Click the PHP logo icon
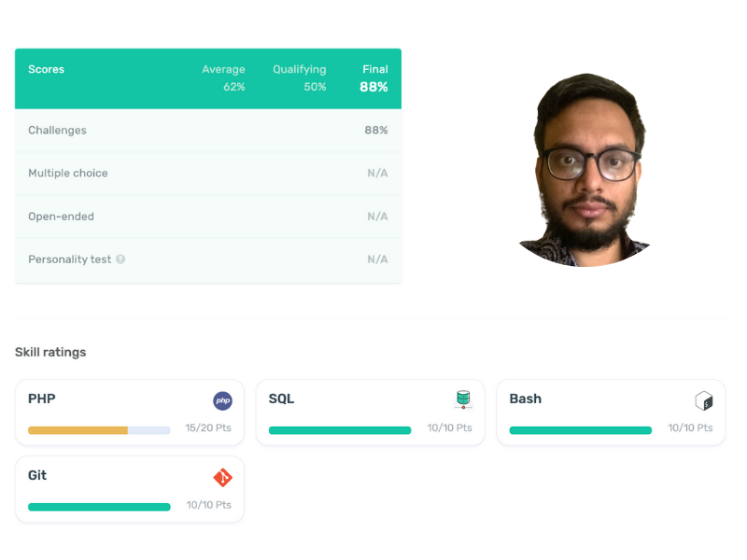Image resolution: width=747 pixels, height=560 pixels. (222, 401)
